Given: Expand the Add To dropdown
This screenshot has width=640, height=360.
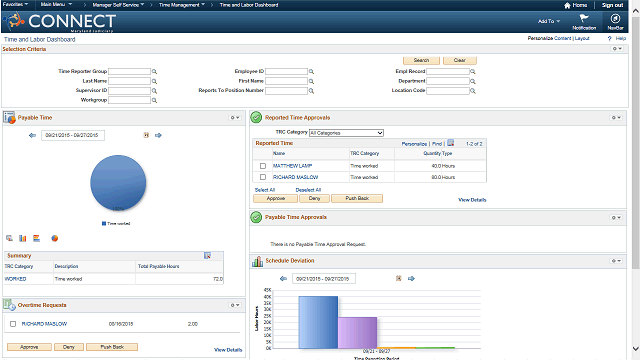Looking at the screenshot, I should tap(549, 21).
